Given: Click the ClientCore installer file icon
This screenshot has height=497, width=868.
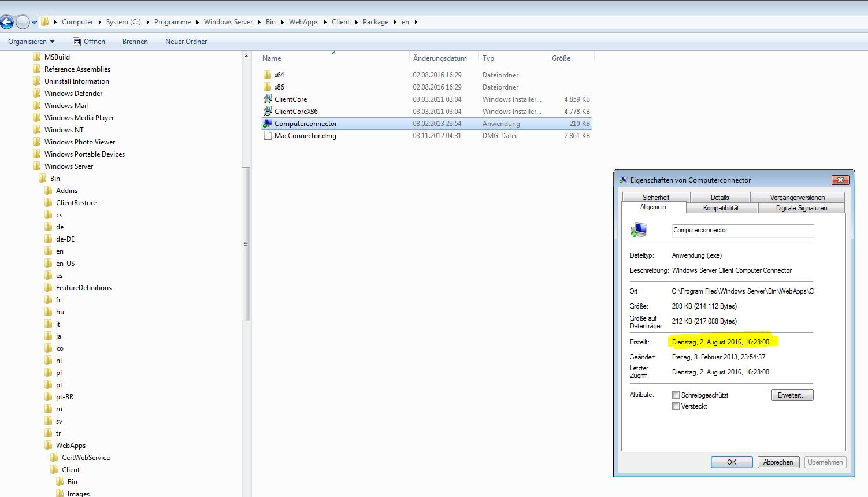Looking at the screenshot, I should [x=267, y=99].
